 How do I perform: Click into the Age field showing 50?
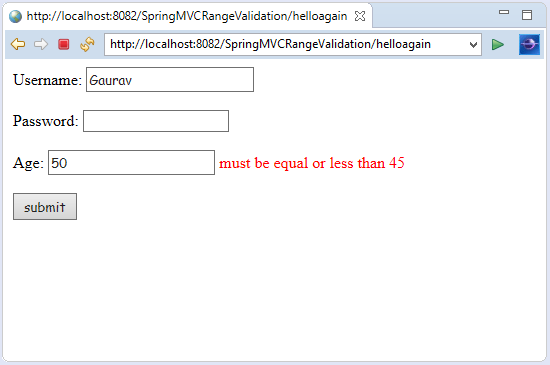point(131,162)
